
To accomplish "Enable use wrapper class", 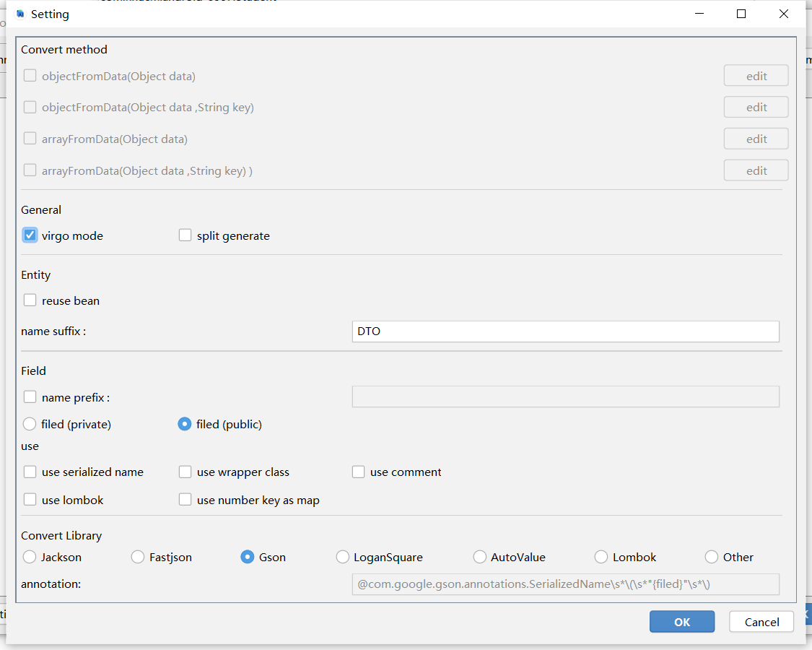I will pyautogui.click(x=185, y=472).
